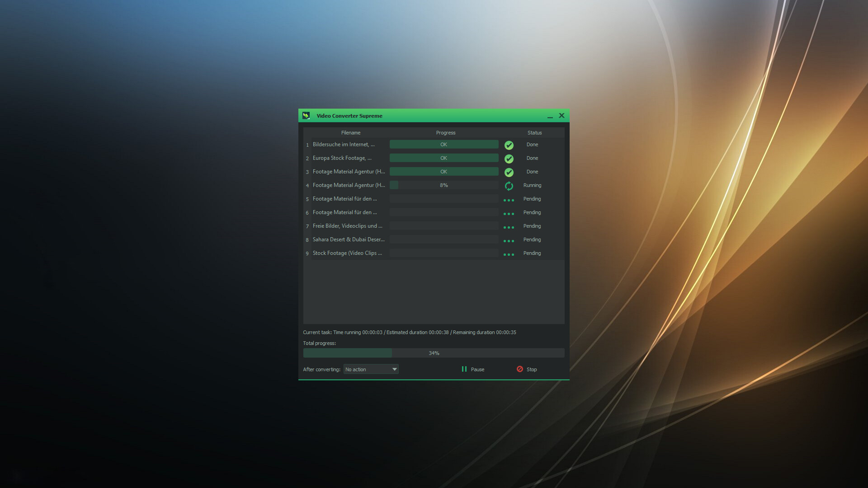Select the Freie Bilder, Videoclips row
868x488 pixels.
(348, 226)
